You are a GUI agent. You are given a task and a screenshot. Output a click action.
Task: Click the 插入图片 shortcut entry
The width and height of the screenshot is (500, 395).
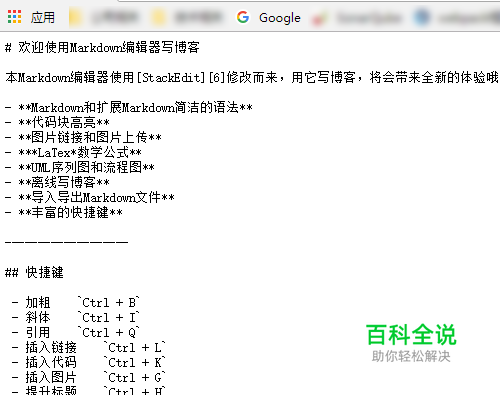[x=51, y=378]
